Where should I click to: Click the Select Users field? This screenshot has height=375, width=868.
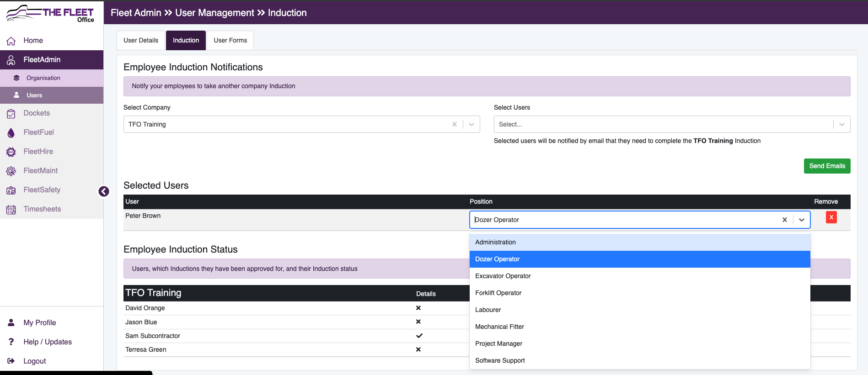coord(672,124)
